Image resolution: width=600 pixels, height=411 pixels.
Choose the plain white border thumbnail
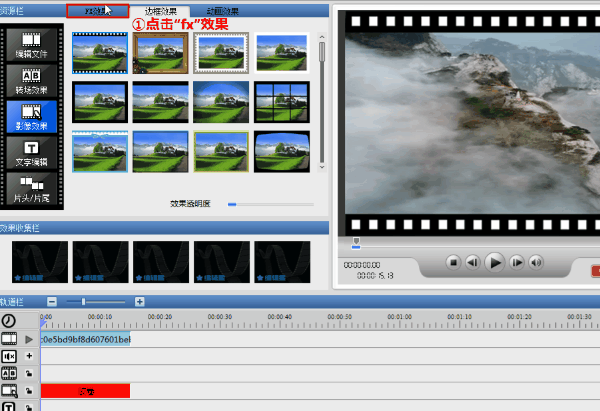[282, 53]
